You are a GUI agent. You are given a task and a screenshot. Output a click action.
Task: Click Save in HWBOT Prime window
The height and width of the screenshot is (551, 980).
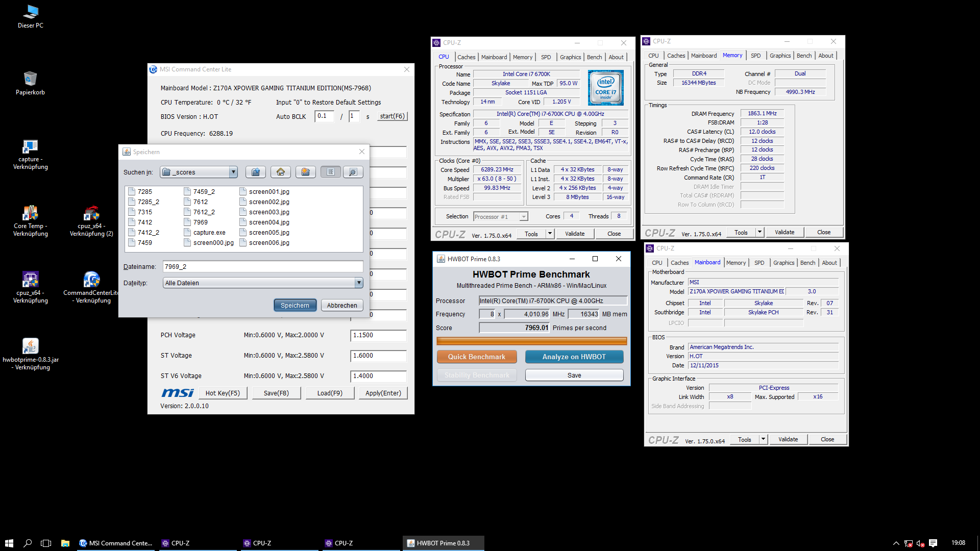(574, 375)
